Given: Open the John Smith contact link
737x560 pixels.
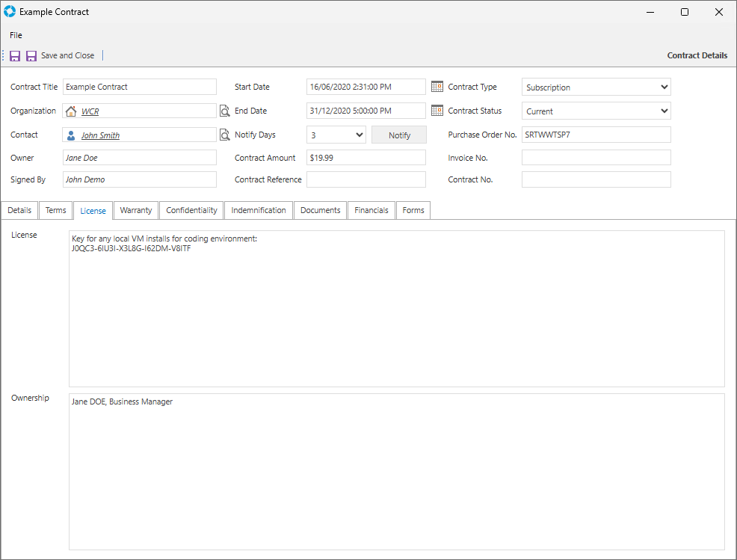Looking at the screenshot, I should 100,135.
